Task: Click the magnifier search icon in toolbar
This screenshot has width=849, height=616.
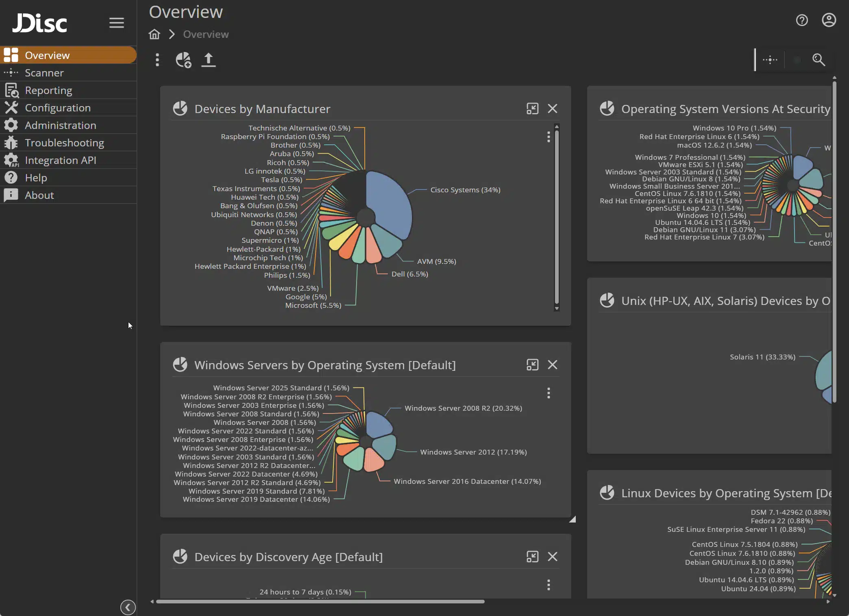Action: pos(818,60)
